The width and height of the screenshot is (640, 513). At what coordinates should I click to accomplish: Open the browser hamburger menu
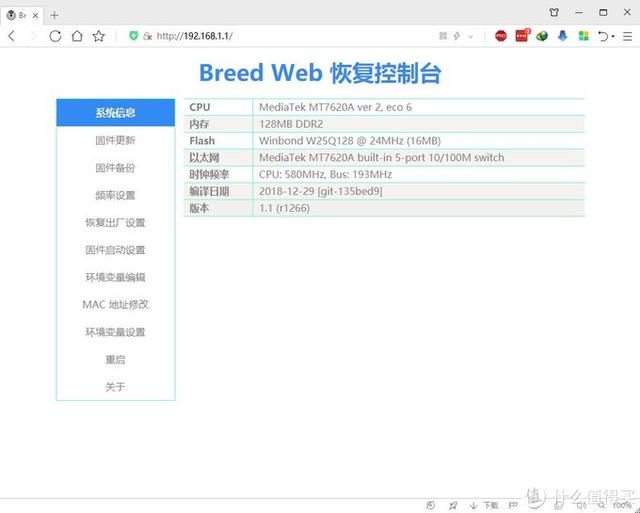(x=628, y=36)
